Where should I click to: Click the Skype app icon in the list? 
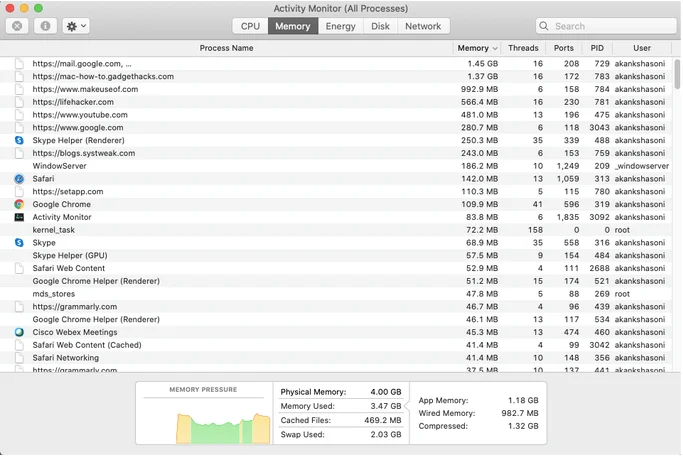19,243
